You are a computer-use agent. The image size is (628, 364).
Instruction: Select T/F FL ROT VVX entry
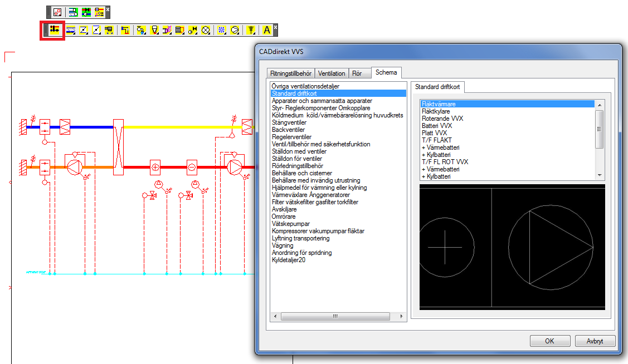(x=445, y=162)
